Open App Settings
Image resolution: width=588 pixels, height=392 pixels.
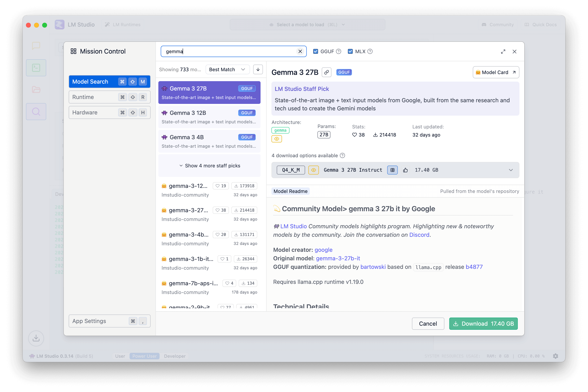click(109, 321)
